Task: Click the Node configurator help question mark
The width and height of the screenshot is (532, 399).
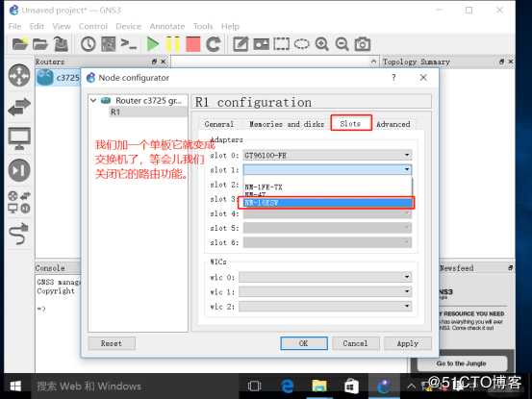Action: pos(393,78)
